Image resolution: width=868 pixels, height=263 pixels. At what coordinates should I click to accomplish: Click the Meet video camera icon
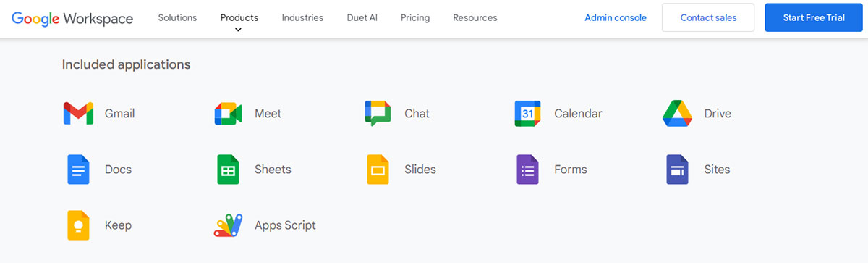point(228,114)
